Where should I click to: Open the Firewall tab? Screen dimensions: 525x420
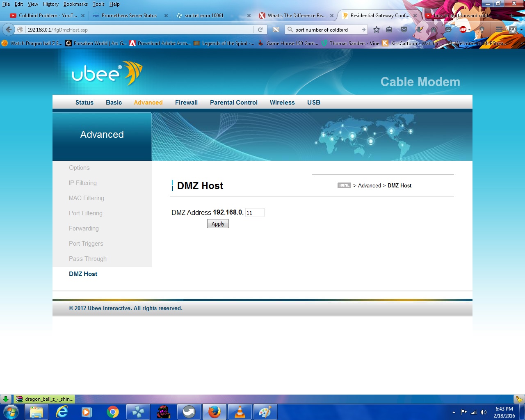(186, 103)
